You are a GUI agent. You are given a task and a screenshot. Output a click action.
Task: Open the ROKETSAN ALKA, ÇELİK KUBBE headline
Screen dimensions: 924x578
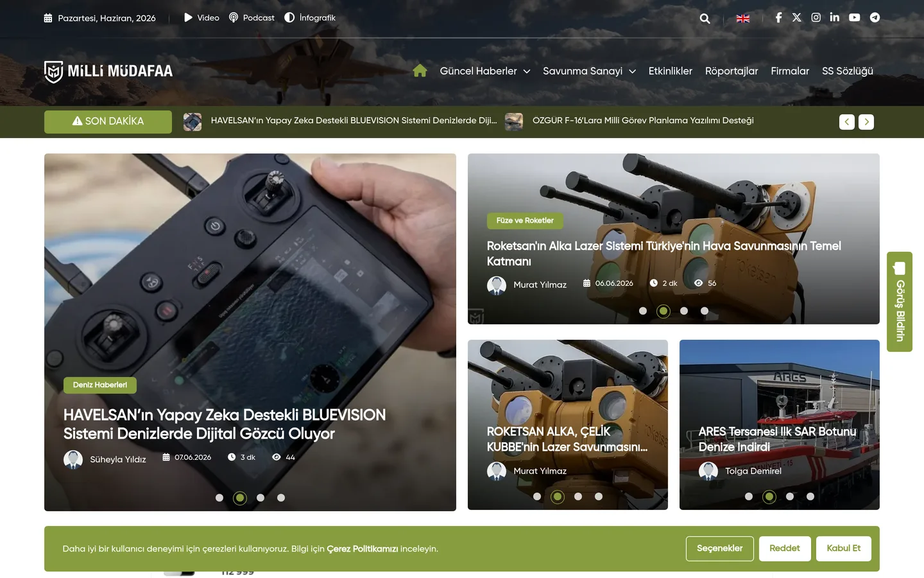pyautogui.click(x=567, y=439)
